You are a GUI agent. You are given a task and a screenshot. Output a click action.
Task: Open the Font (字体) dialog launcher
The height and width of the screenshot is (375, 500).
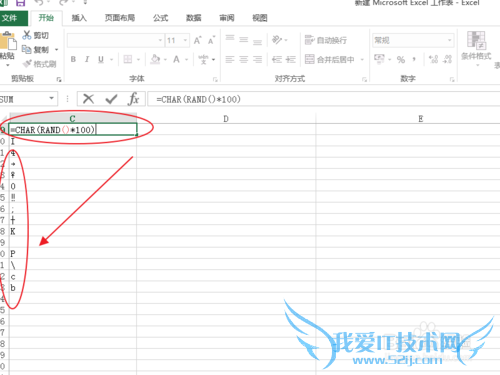point(215,79)
